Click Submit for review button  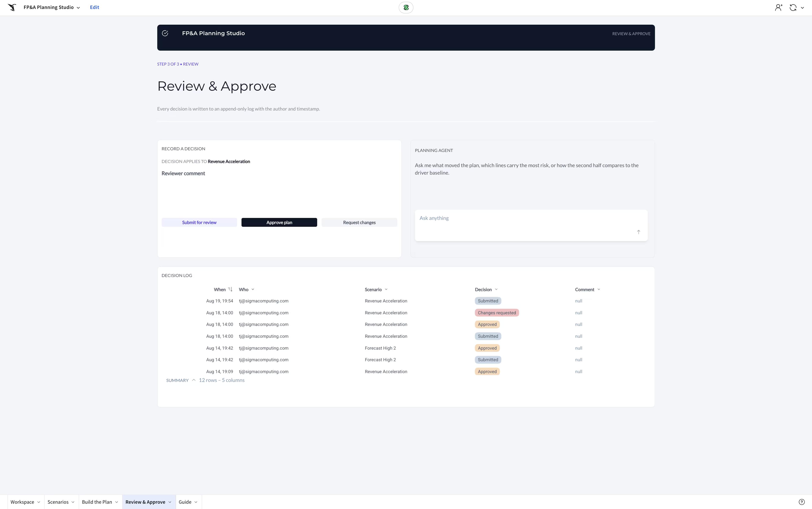pyautogui.click(x=199, y=223)
